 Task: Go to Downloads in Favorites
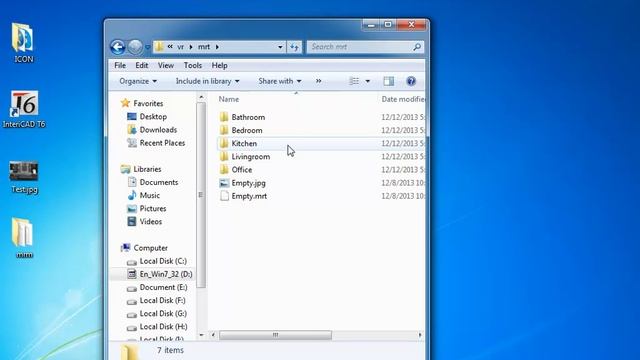pos(158,129)
